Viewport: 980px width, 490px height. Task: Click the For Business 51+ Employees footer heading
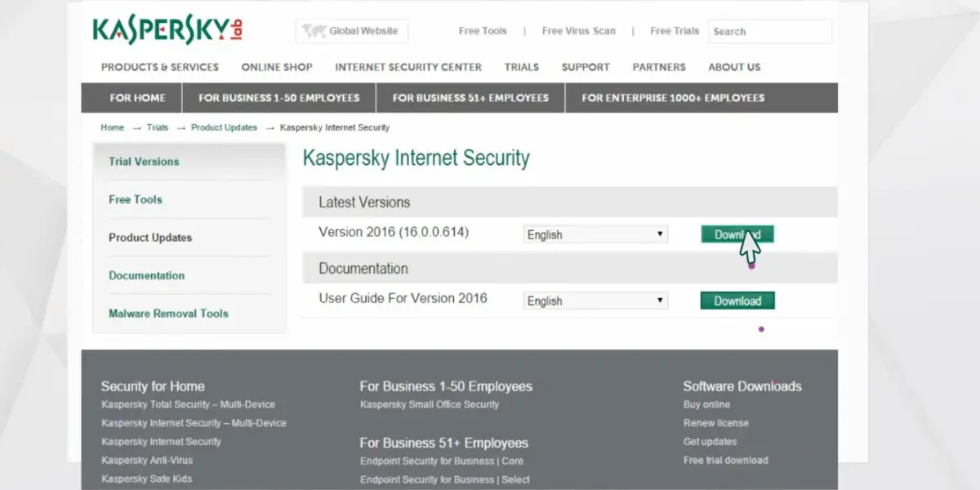(444, 443)
